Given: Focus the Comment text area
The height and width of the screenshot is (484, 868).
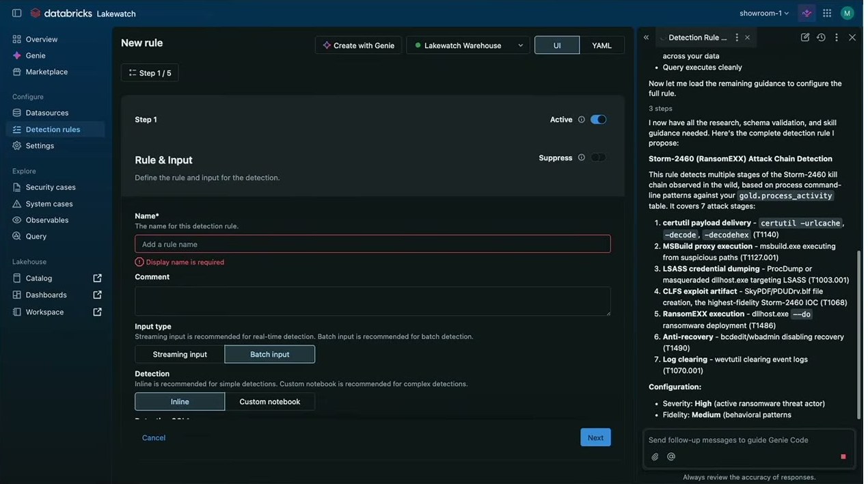Looking at the screenshot, I should tap(372, 301).
